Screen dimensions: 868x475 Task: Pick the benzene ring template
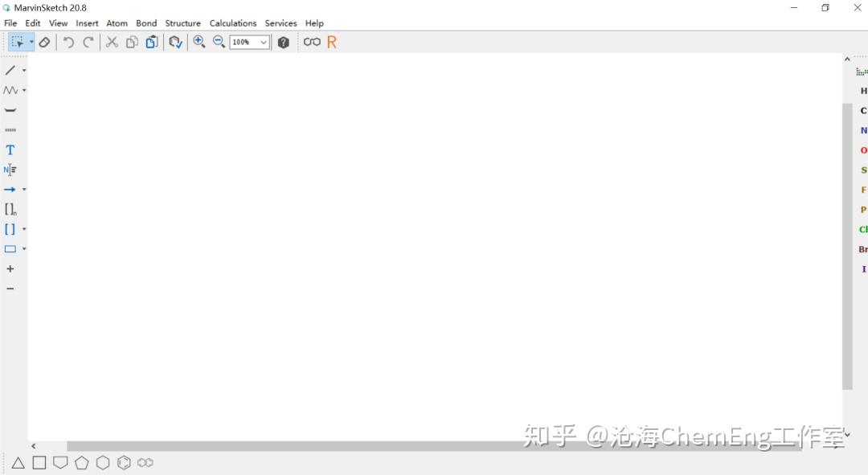124,462
